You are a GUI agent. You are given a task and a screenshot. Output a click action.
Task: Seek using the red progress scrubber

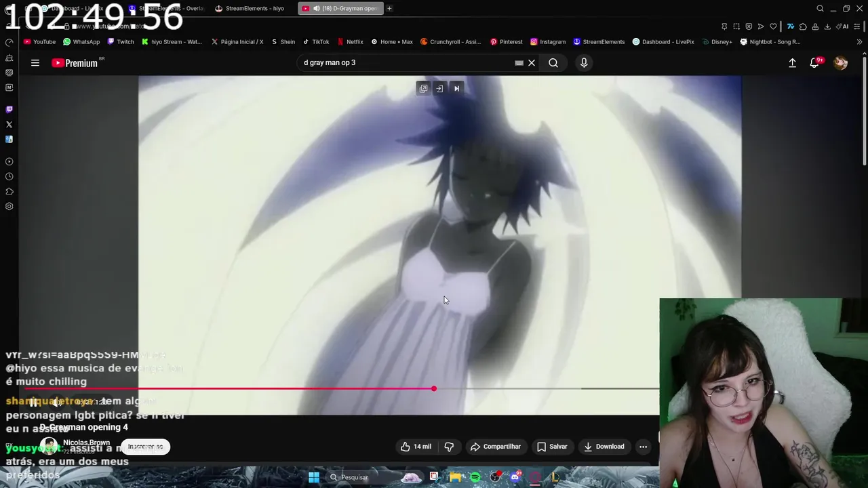click(434, 388)
